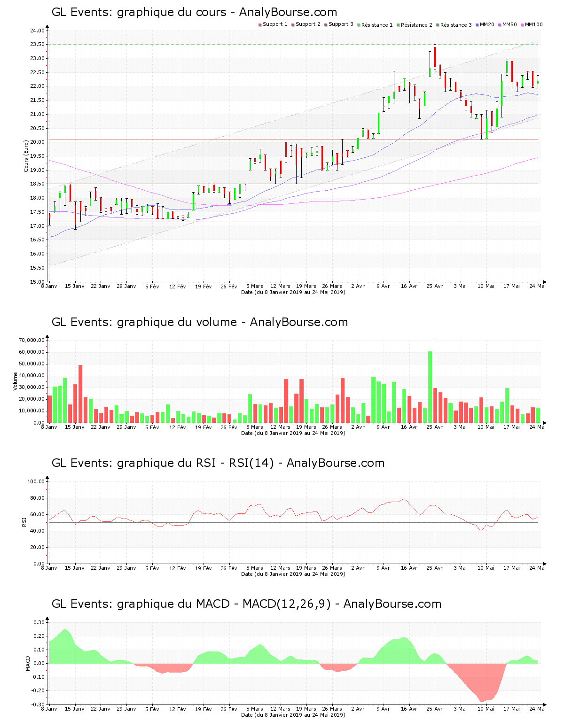
Task: Select the Support 3 legend label
Action: (341, 24)
